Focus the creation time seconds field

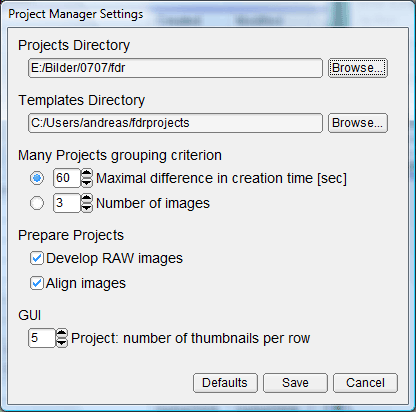(67, 178)
